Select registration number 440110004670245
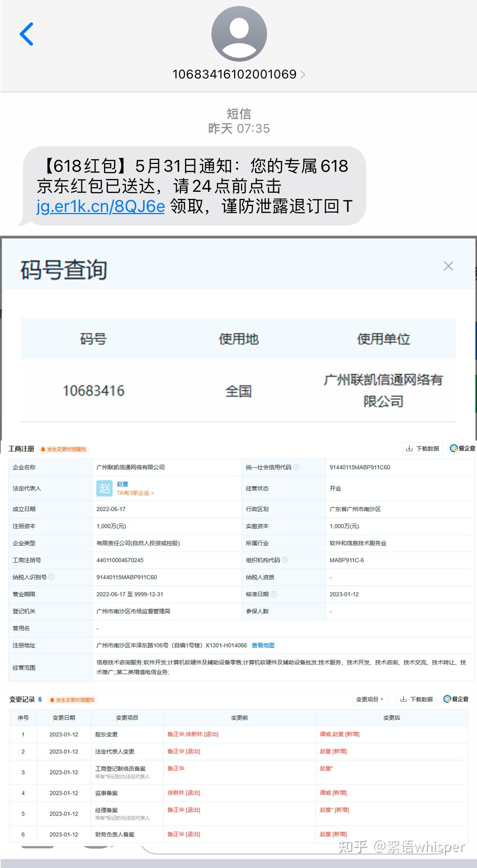477x868 pixels. point(120,560)
